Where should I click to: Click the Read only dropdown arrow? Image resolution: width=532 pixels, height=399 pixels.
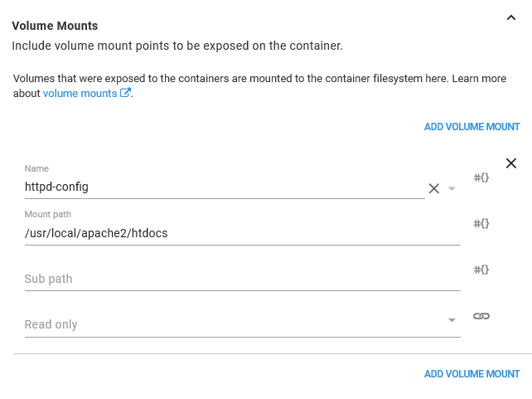click(x=452, y=320)
